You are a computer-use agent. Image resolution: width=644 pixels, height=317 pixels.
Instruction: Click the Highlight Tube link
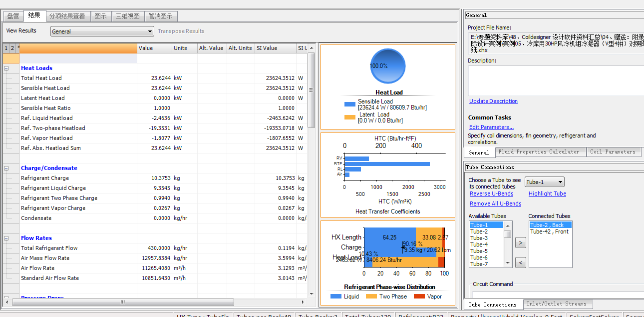(547, 193)
